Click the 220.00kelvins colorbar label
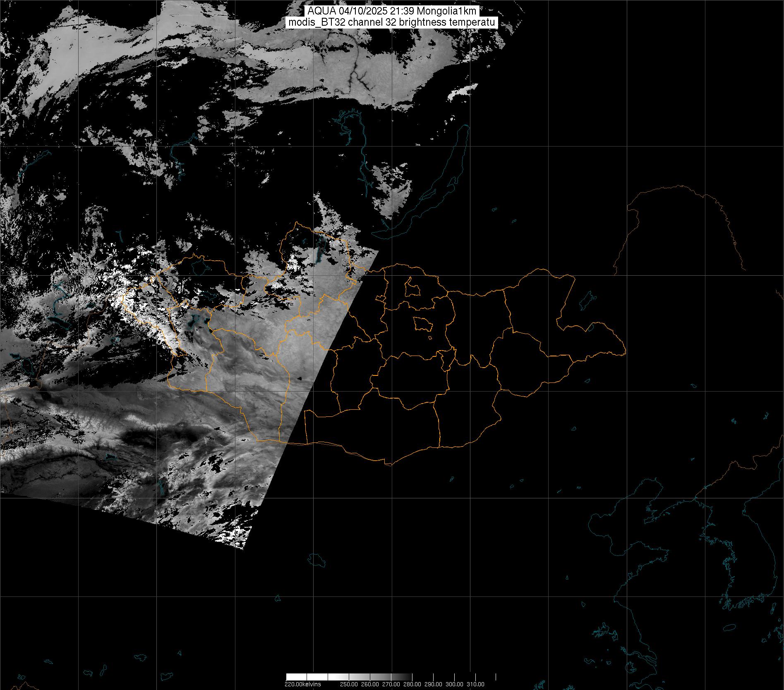 (302, 684)
